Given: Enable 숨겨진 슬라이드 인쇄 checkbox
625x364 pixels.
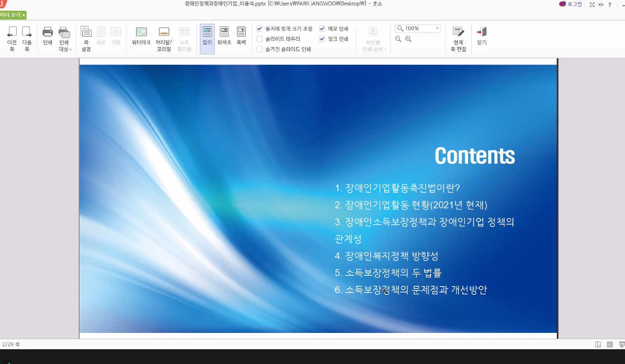Looking at the screenshot, I should [260, 49].
